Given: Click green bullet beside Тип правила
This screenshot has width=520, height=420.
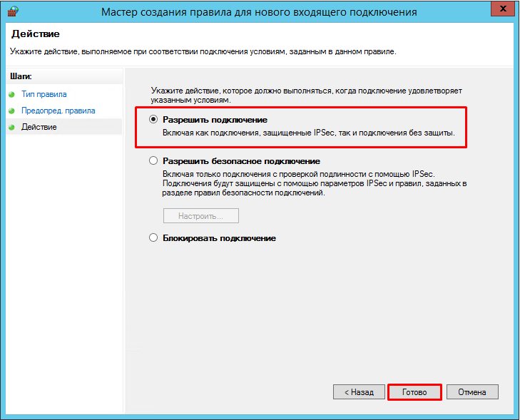Looking at the screenshot, I should 11,94.
